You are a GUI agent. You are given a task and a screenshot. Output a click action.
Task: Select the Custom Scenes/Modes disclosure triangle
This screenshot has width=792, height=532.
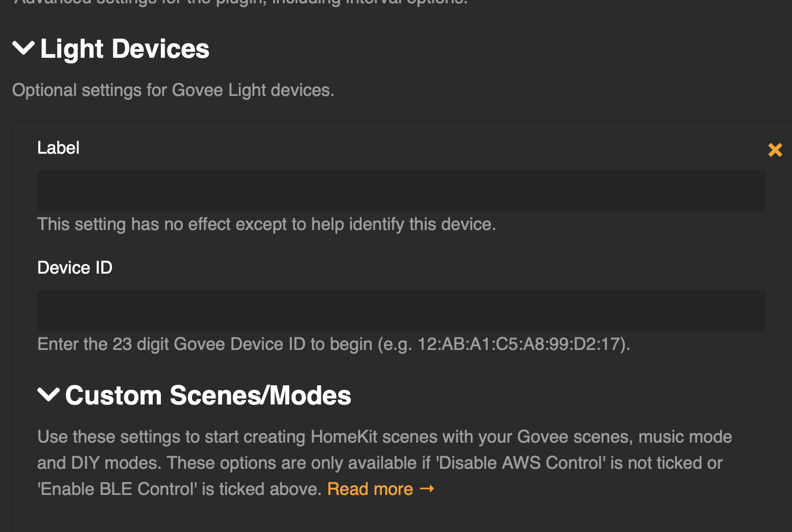48,395
